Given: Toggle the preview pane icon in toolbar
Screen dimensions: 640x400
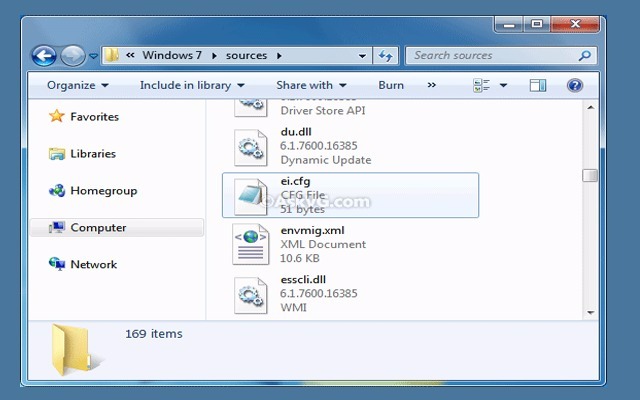Looking at the screenshot, I should (x=539, y=86).
